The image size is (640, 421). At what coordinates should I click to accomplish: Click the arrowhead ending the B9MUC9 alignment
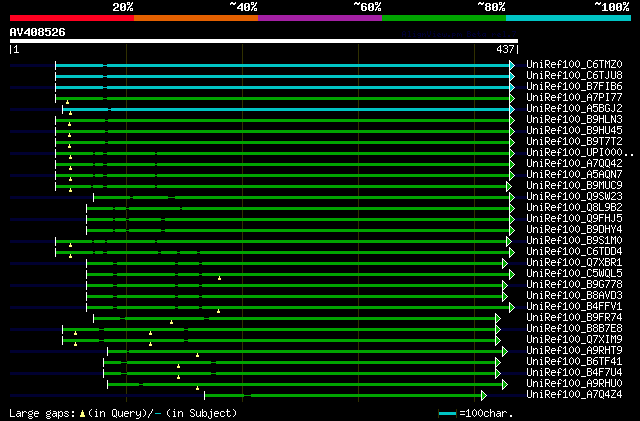[509, 187]
